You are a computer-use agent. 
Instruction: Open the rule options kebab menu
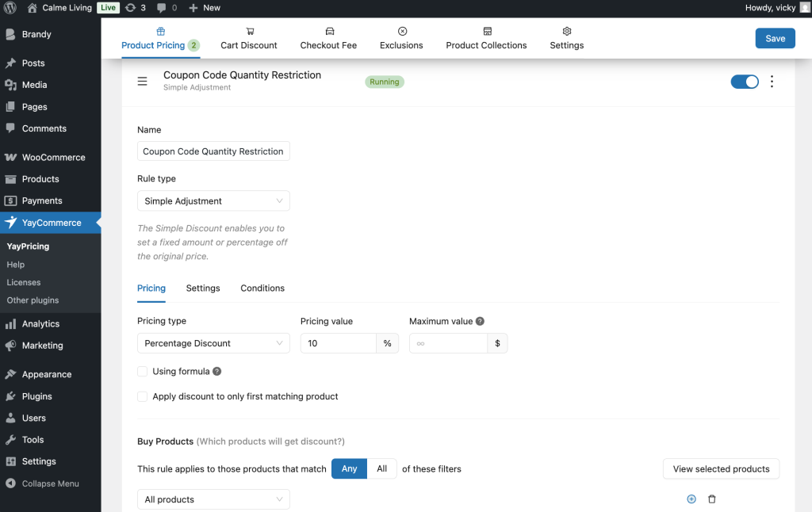click(772, 82)
